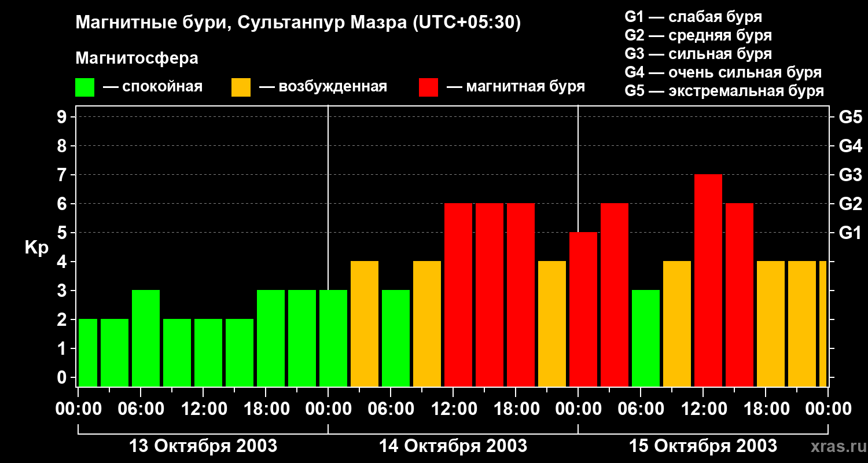The width and height of the screenshot is (868, 463).
Task: Click the "Kp" axis title
Action: coord(36,248)
